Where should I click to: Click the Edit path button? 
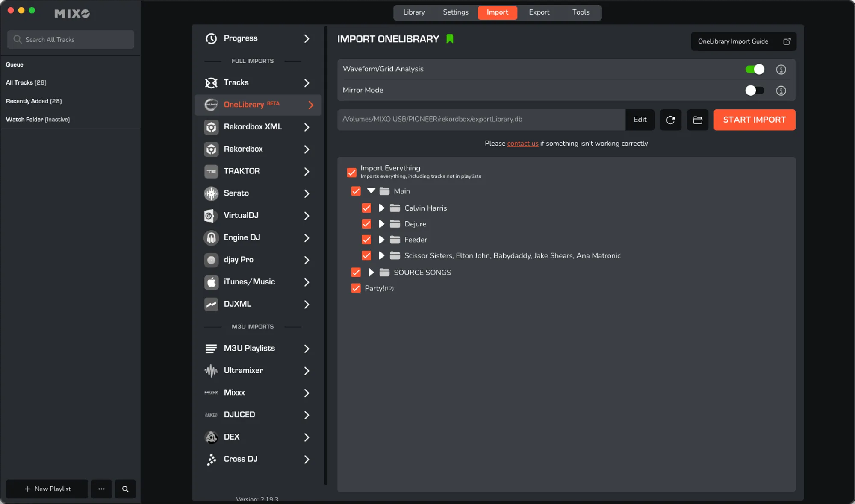click(640, 120)
